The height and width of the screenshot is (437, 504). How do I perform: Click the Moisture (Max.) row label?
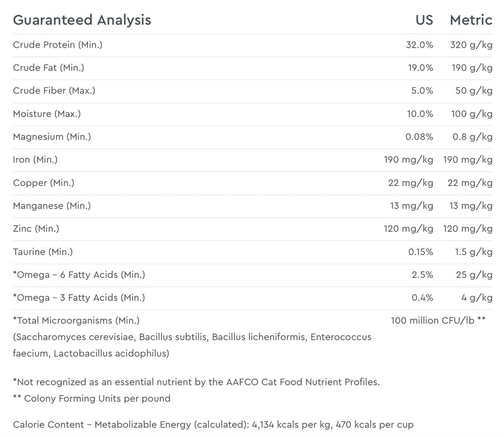[47, 114]
